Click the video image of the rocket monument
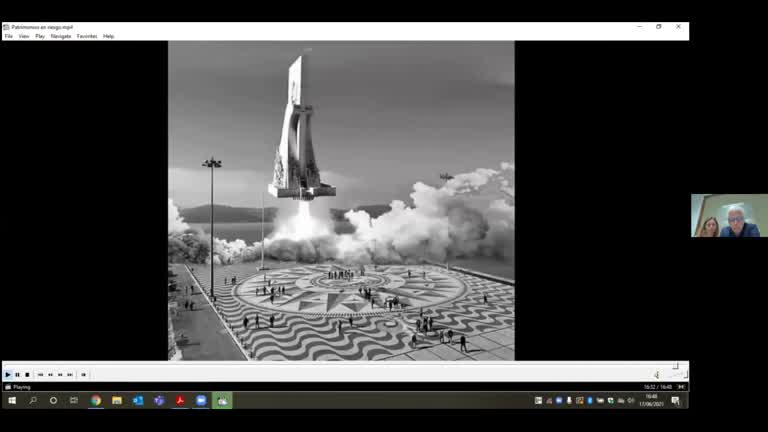Screen dimensions: 768x432 341,201
